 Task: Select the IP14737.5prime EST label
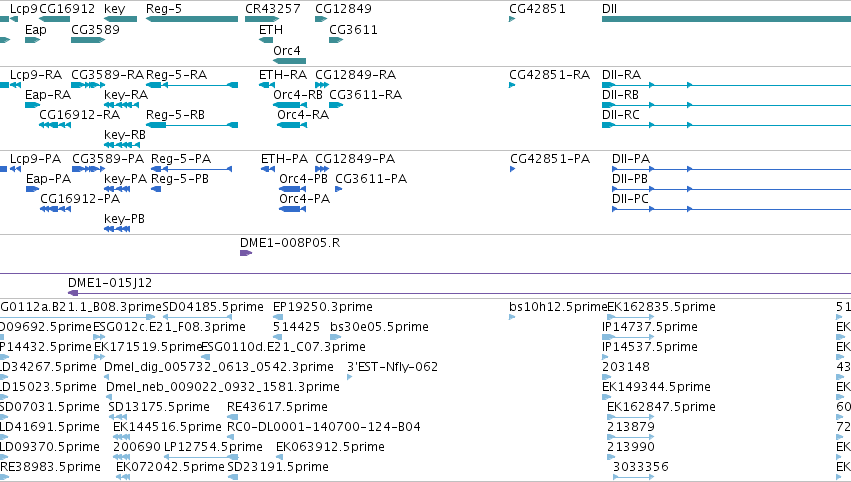650,327
